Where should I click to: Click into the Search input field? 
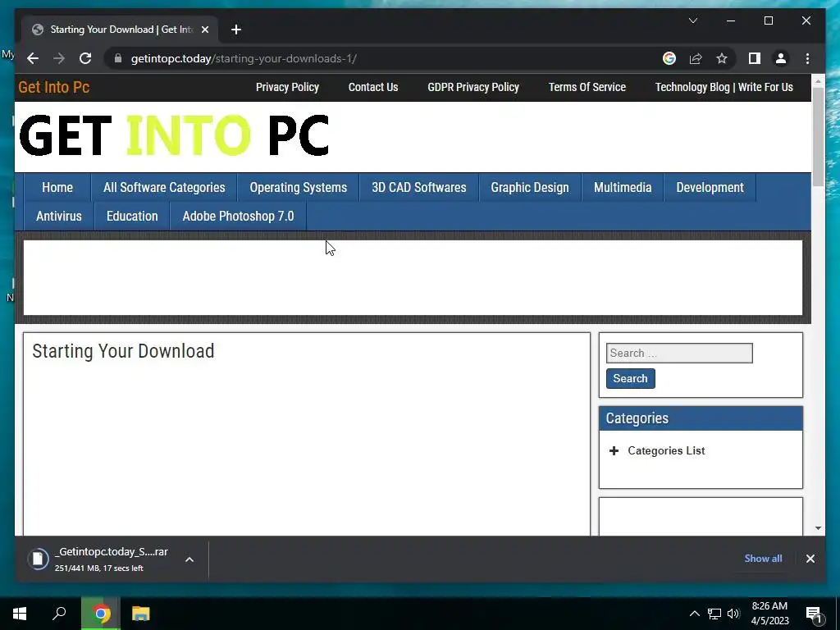pyautogui.click(x=679, y=353)
